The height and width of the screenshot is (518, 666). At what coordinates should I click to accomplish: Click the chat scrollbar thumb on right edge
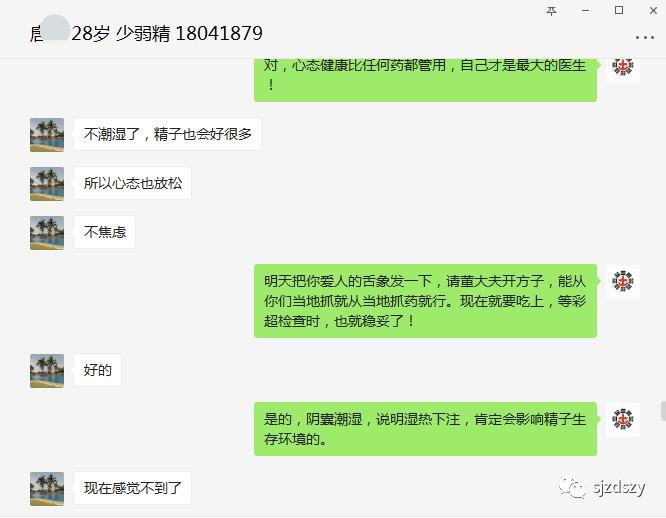coord(663,410)
